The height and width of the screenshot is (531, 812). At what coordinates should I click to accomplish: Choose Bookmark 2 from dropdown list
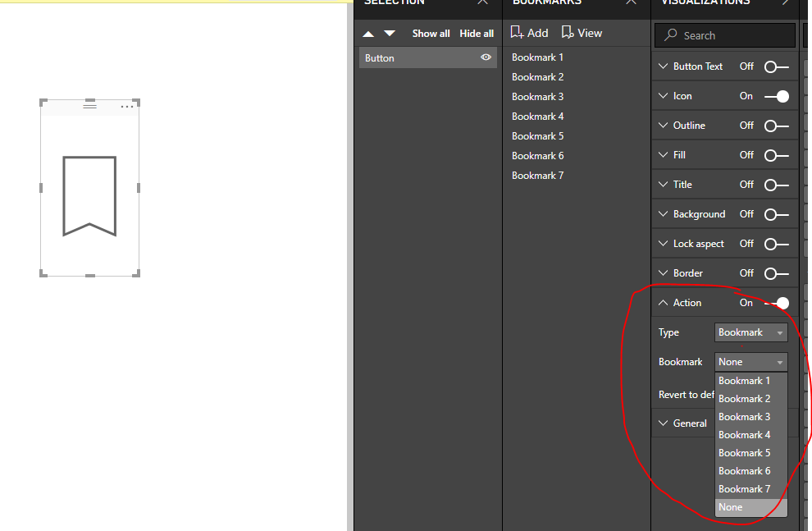750,399
